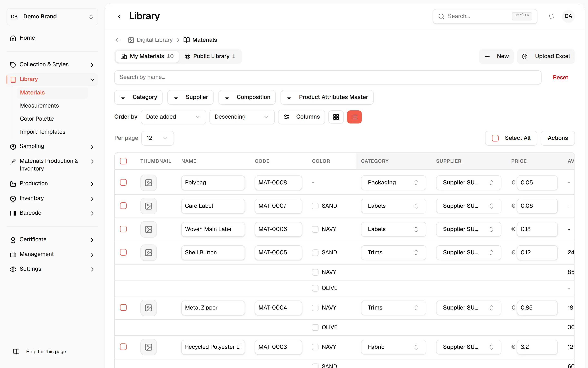Open the Demo Brand switcher
This screenshot has width=588, height=368.
click(x=52, y=17)
